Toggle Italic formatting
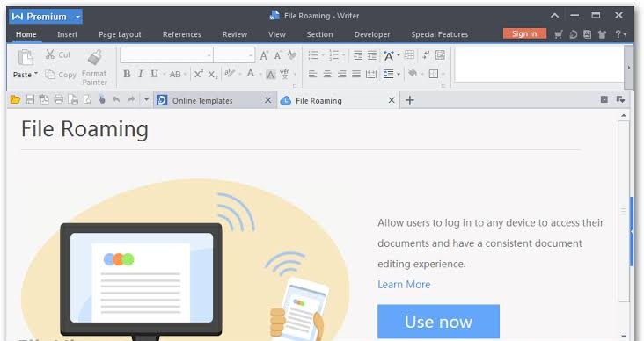This screenshot has height=341, width=644. coord(141,74)
